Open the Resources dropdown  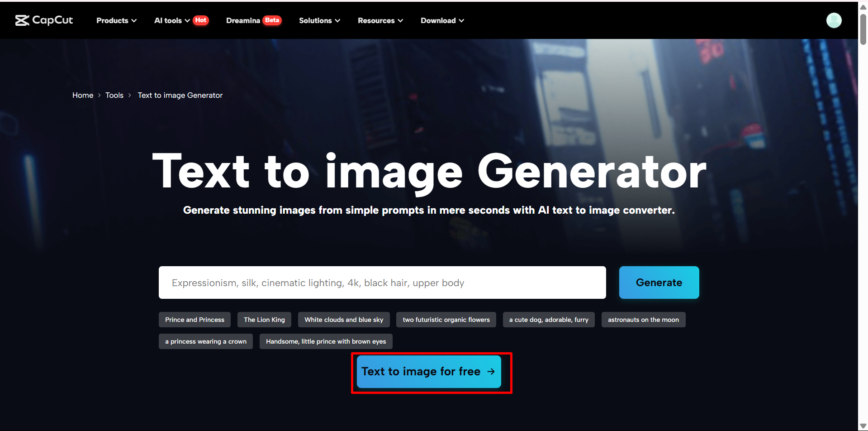379,20
